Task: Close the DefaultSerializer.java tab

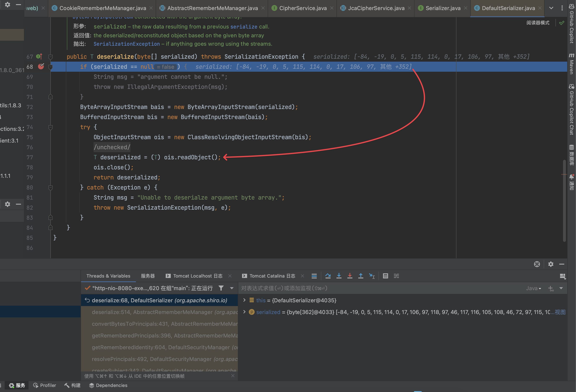Action: 540,8
